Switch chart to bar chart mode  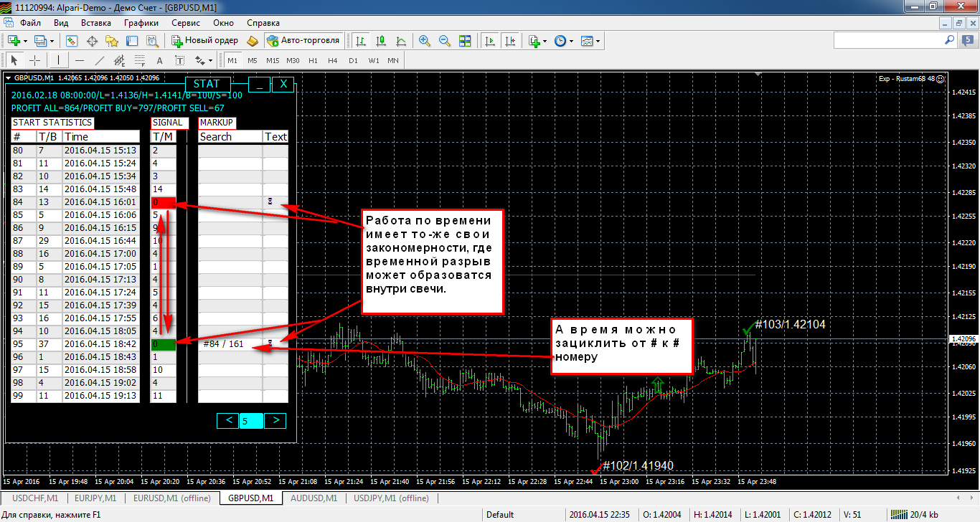coord(361,40)
